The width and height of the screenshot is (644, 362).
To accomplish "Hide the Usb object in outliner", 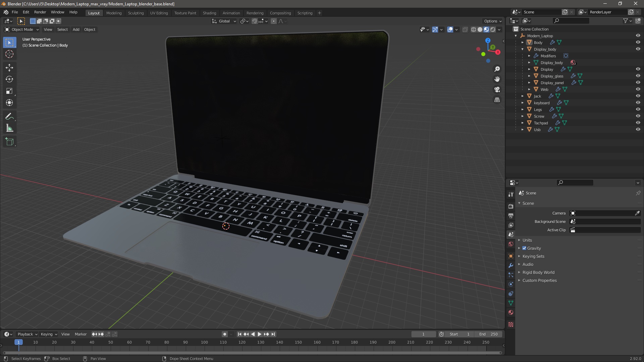I will coord(638,129).
